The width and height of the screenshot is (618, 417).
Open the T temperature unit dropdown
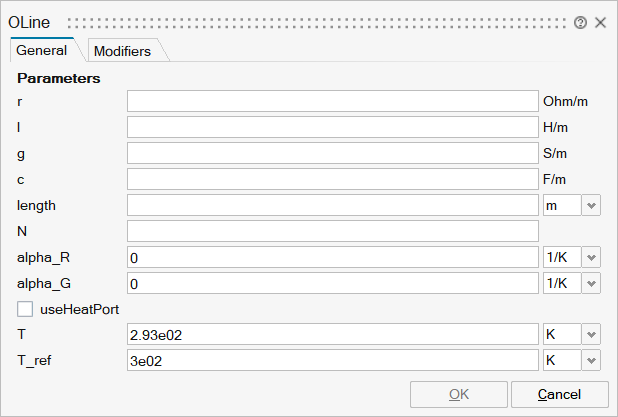coord(591,334)
